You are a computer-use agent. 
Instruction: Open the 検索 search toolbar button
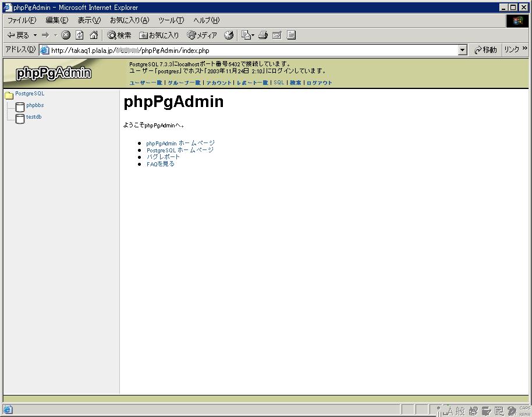pos(119,35)
